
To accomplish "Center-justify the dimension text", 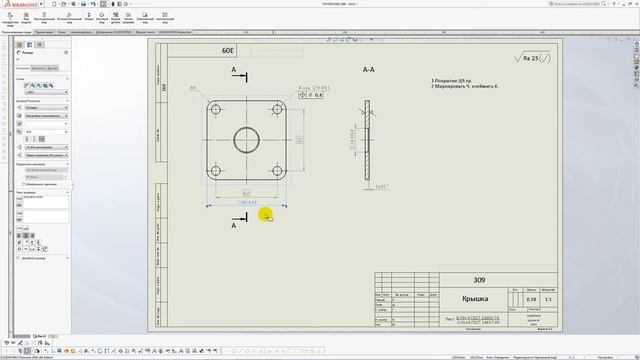I will point(26,236).
